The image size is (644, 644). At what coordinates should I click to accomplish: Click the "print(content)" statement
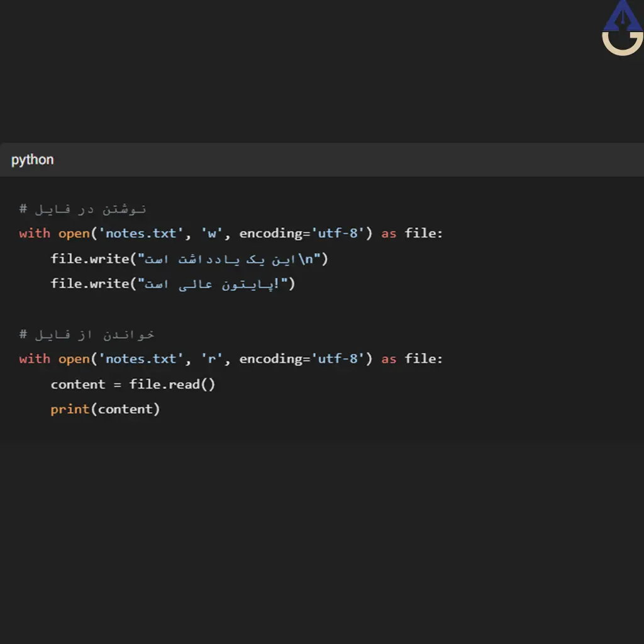click(x=105, y=409)
